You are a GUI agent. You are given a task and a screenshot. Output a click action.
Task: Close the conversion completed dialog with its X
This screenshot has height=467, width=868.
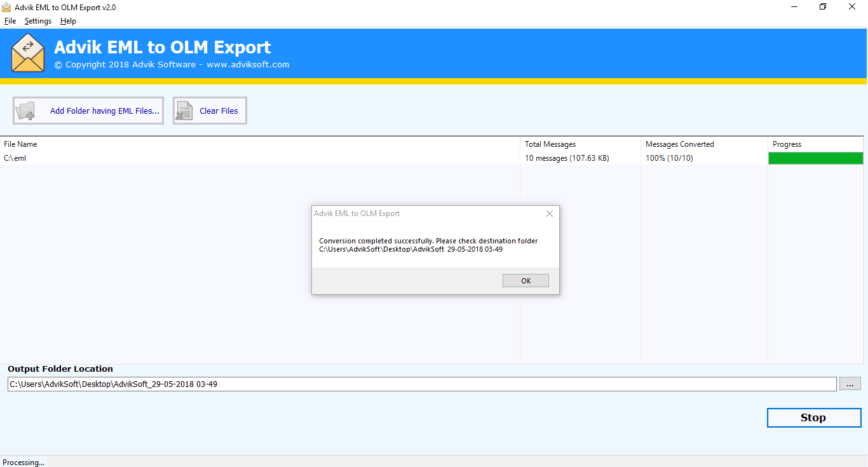tap(549, 213)
